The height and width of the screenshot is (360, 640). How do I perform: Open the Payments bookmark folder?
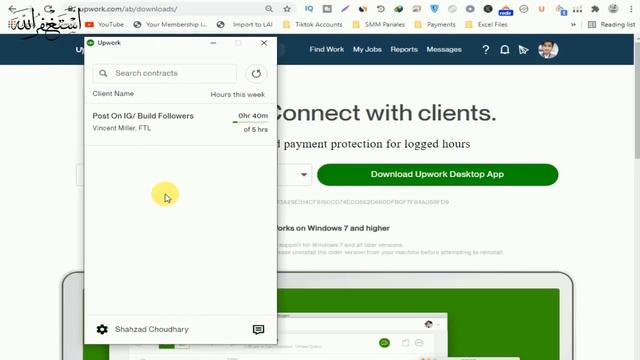435,24
